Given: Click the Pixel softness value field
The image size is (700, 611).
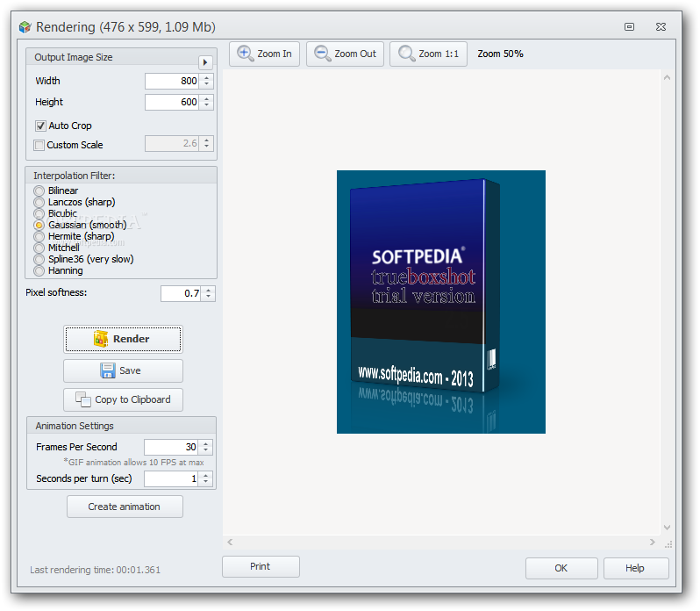Looking at the screenshot, I should click(182, 293).
